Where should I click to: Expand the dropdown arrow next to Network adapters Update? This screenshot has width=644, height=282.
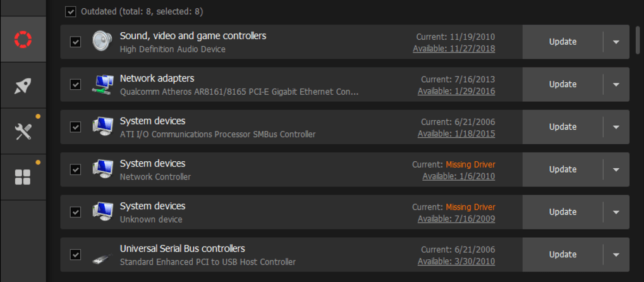tap(616, 84)
